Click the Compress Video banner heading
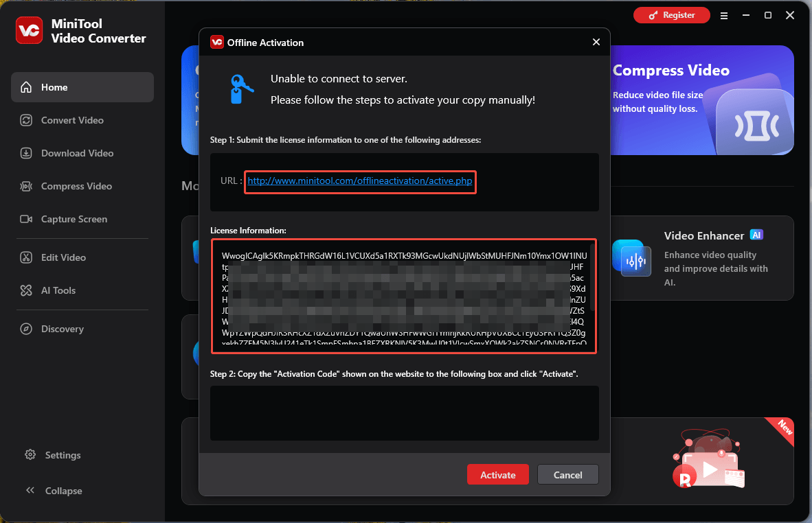 [671, 71]
